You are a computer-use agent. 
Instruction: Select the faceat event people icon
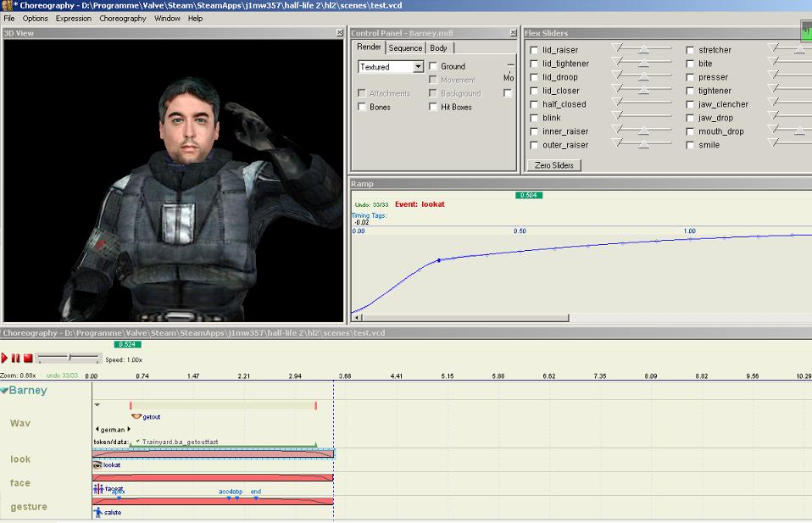click(x=98, y=488)
